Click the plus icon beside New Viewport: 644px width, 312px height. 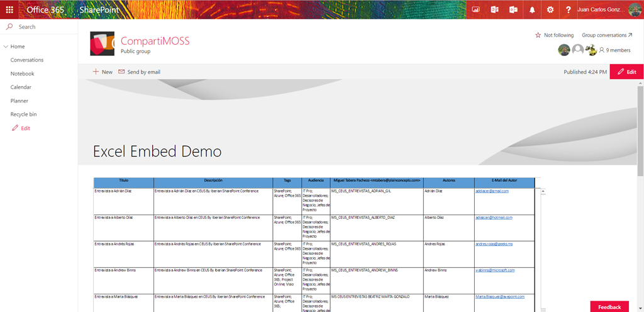pos(96,72)
